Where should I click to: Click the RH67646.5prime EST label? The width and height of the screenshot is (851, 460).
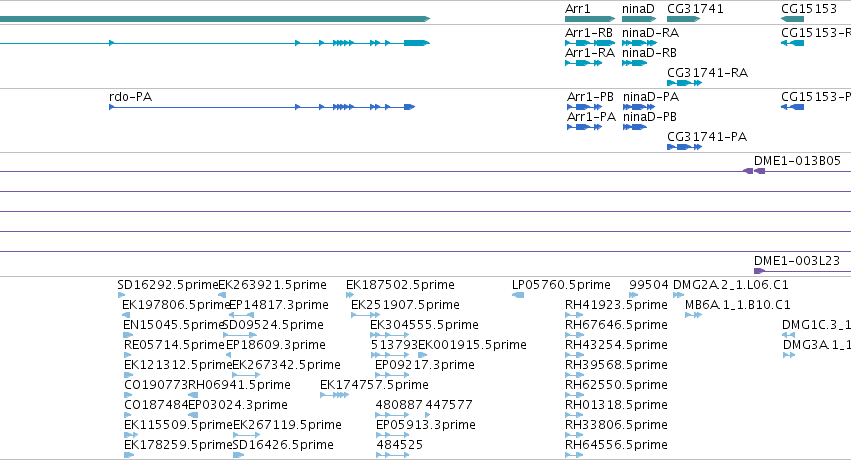(616, 325)
